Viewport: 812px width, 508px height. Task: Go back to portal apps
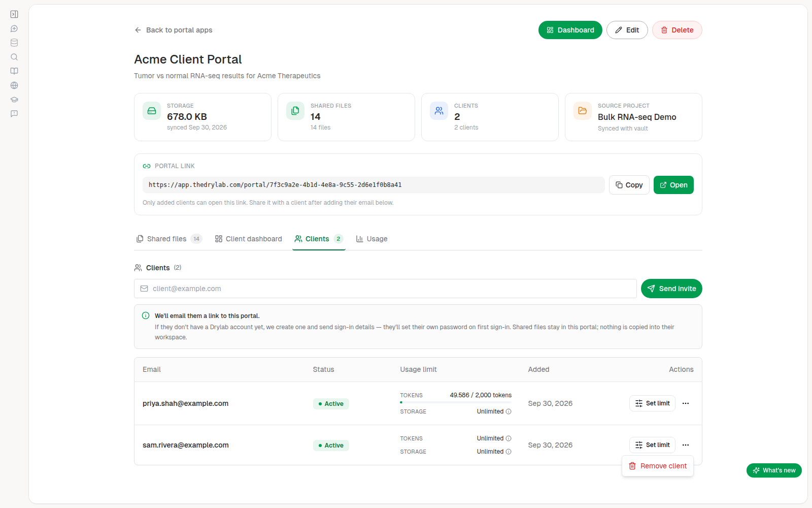pyautogui.click(x=174, y=30)
